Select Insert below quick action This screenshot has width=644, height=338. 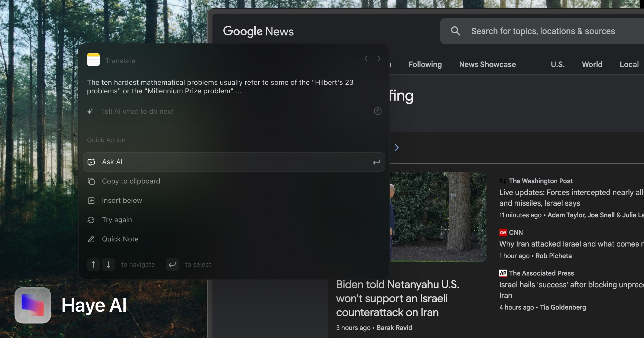tap(234, 201)
